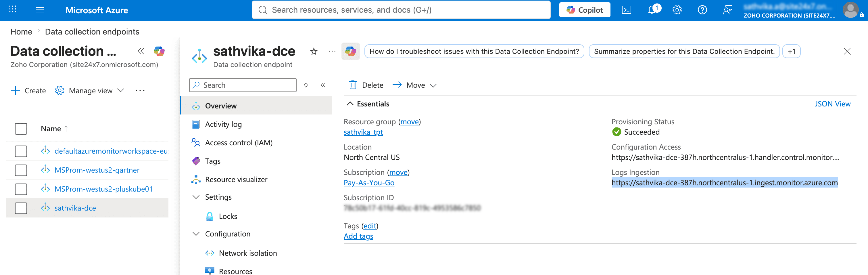Collapse the Data collection list pane

(141, 51)
